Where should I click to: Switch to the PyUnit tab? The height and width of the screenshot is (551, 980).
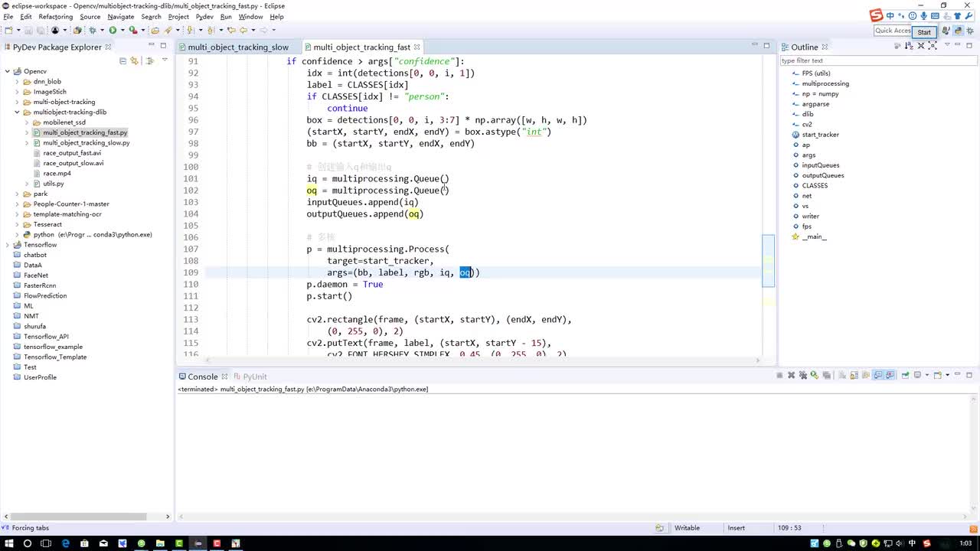tap(250, 377)
